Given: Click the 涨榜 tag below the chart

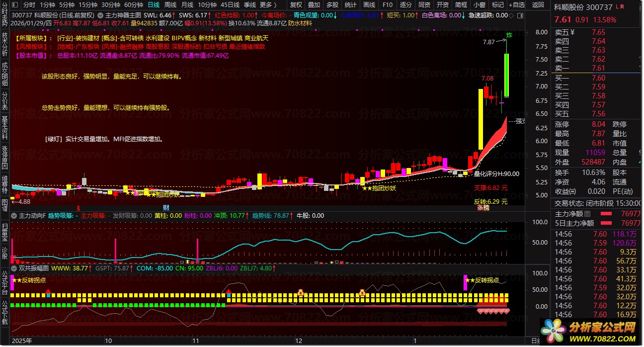Looking at the screenshot, I should [483, 207].
